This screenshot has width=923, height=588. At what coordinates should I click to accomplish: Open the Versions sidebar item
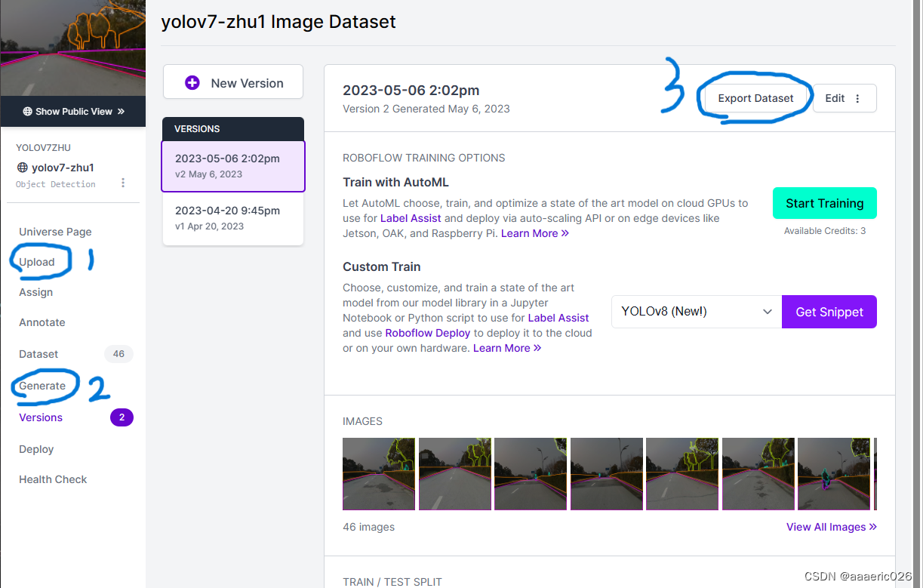(41, 417)
